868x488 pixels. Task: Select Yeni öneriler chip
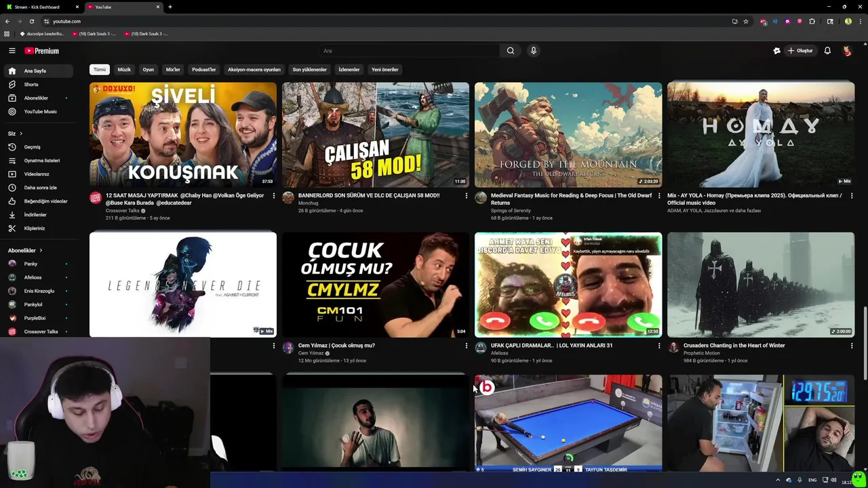[384, 69]
